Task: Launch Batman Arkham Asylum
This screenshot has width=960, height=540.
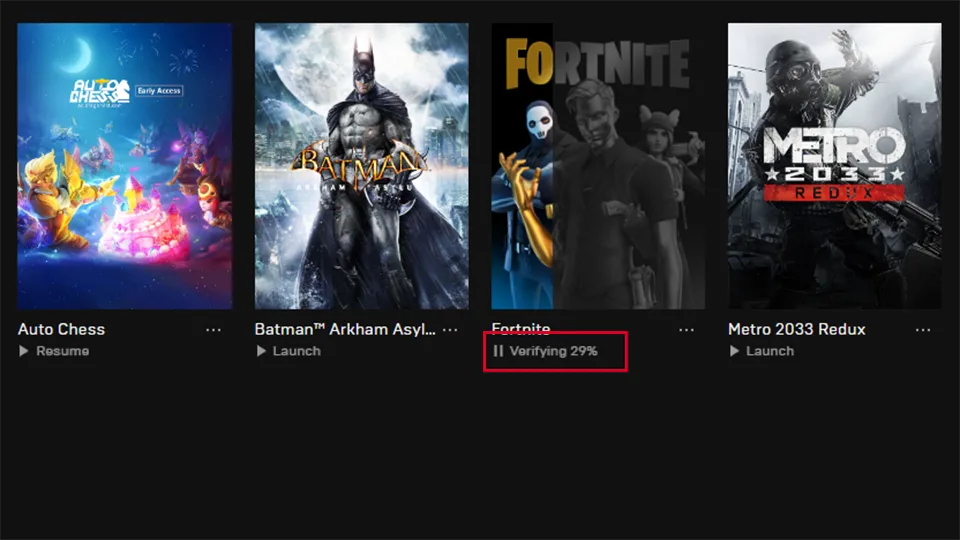Action: pyautogui.click(x=288, y=351)
